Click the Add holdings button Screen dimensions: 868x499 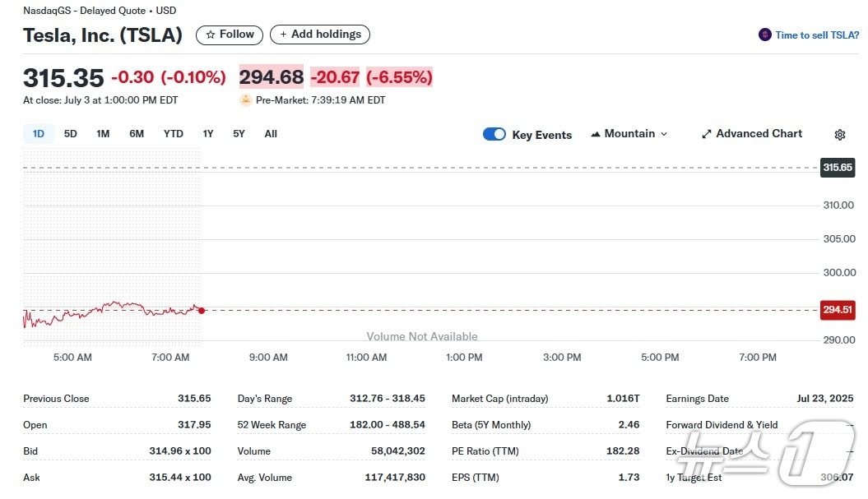pos(320,35)
